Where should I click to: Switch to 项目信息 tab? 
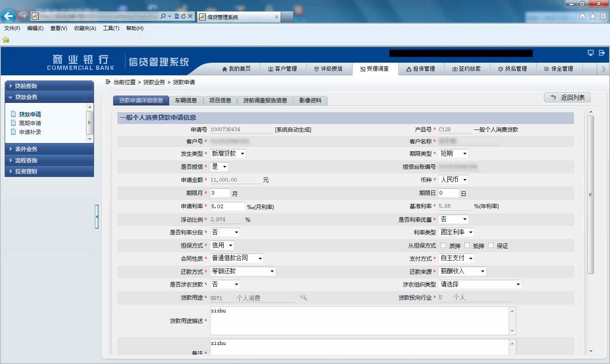click(x=220, y=100)
